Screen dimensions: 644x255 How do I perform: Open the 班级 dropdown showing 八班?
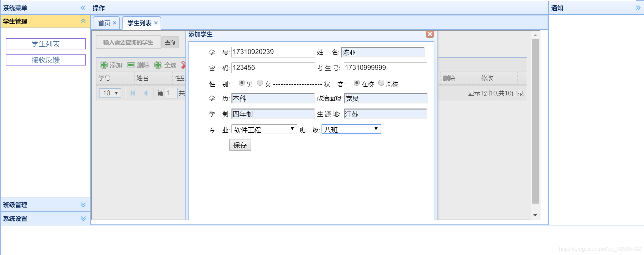[351, 129]
